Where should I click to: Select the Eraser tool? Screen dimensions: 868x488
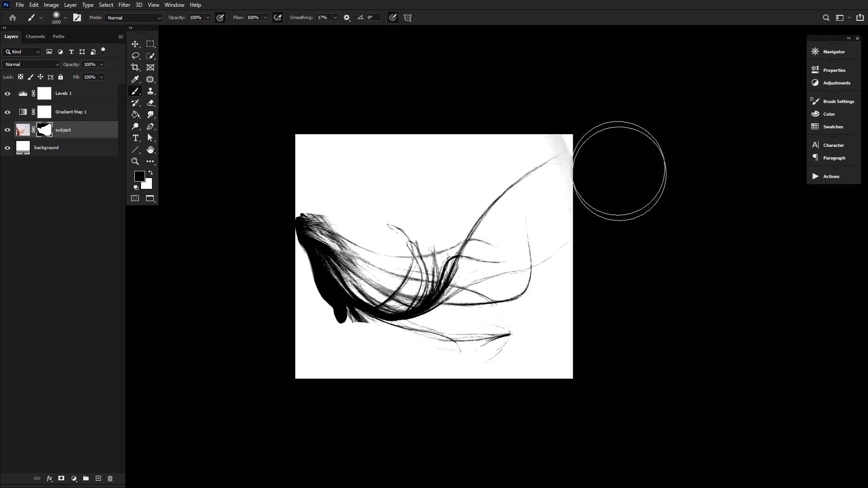(x=151, y=103)
